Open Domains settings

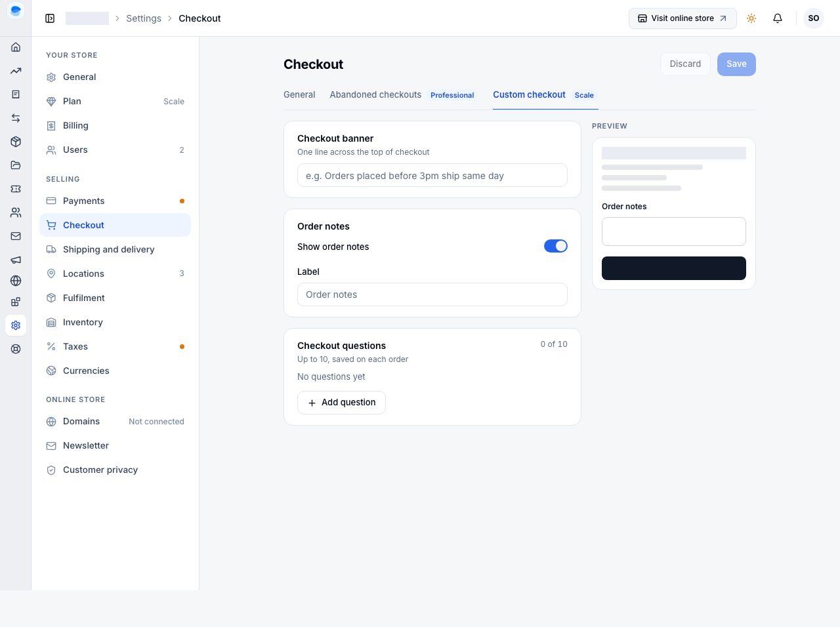click(x=115, y=422)
